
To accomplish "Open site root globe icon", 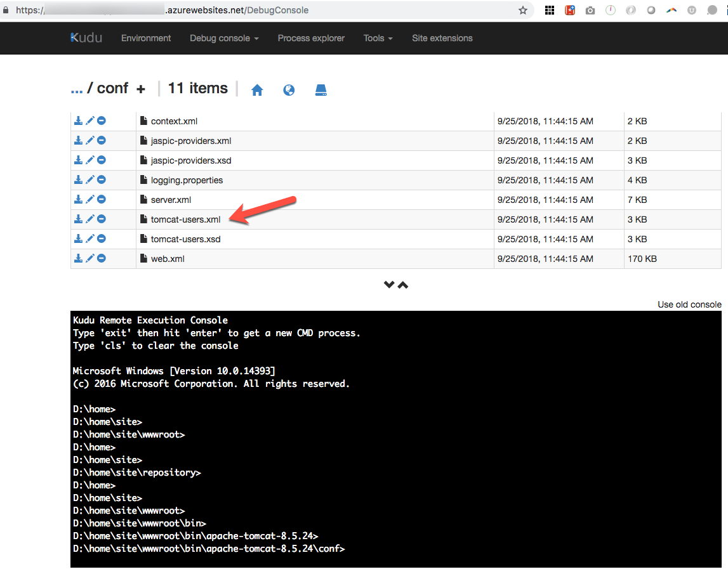I will (x=289, y=90).
